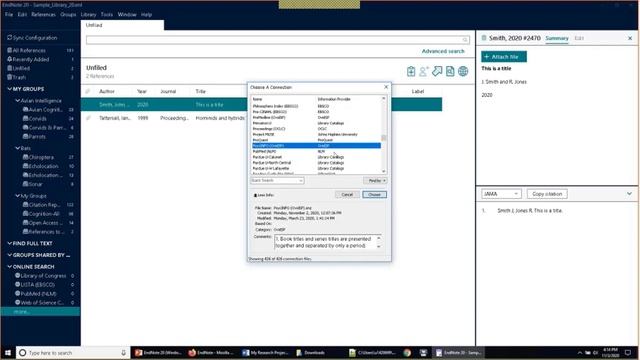The image size is (640, 360).
Task: Click the library search input field
Action: click(278, 40)
